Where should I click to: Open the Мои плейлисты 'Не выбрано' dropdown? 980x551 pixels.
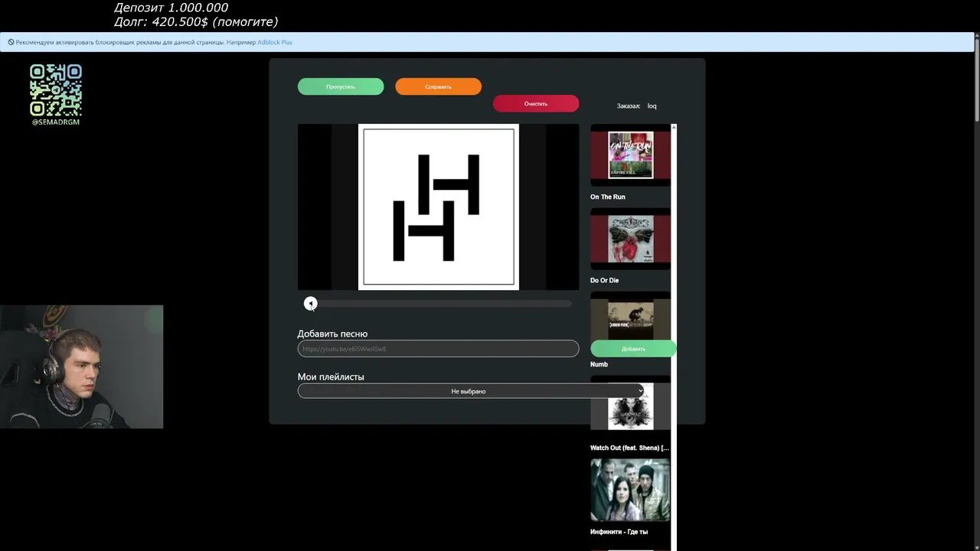(471, 391)
